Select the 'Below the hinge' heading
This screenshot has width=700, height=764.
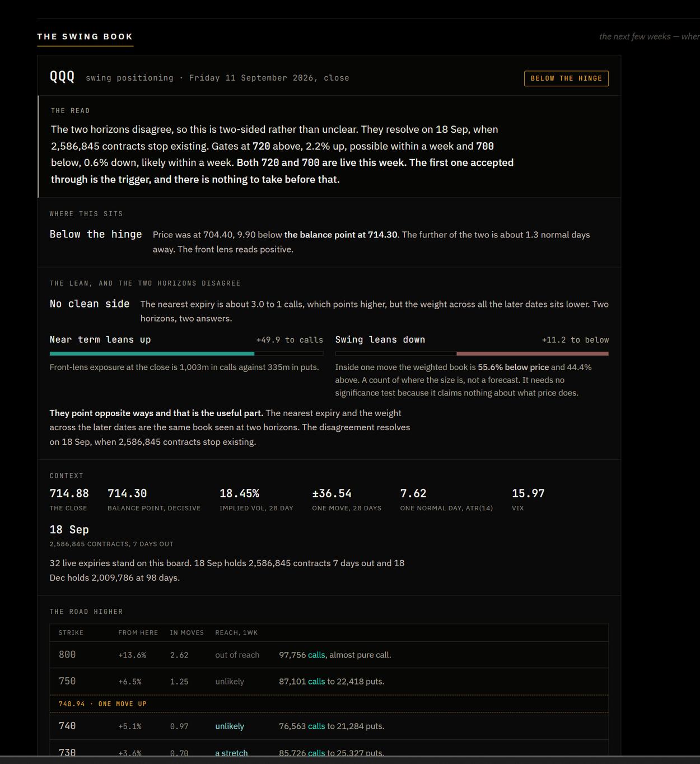96,235
